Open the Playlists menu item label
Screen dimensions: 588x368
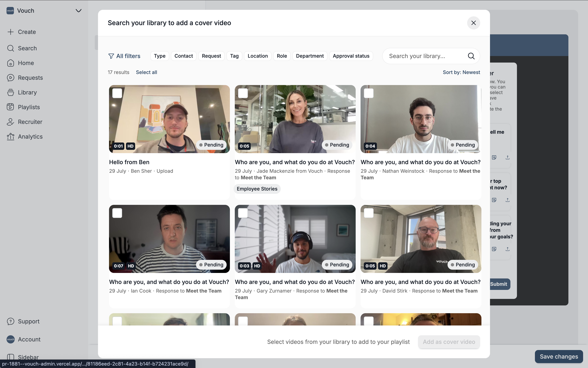coord(29,107)
